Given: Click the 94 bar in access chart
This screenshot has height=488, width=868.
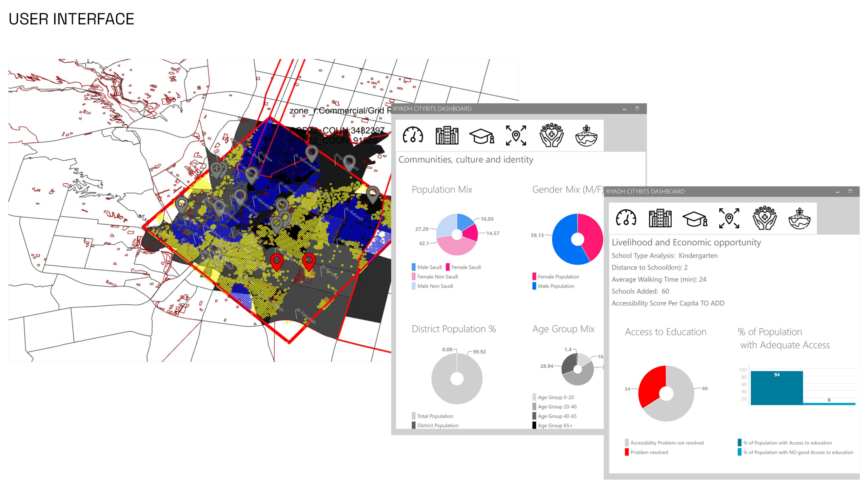Looking at the screenshot, I should point(776,388).
